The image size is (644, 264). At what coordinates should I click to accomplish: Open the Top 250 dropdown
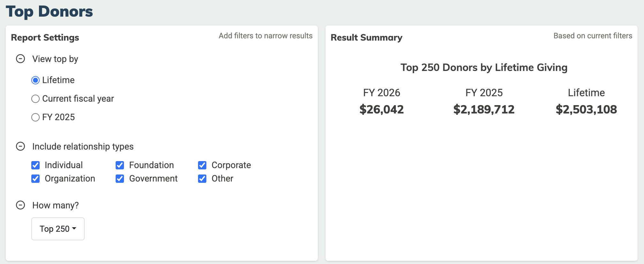click(x=58, y=229)
